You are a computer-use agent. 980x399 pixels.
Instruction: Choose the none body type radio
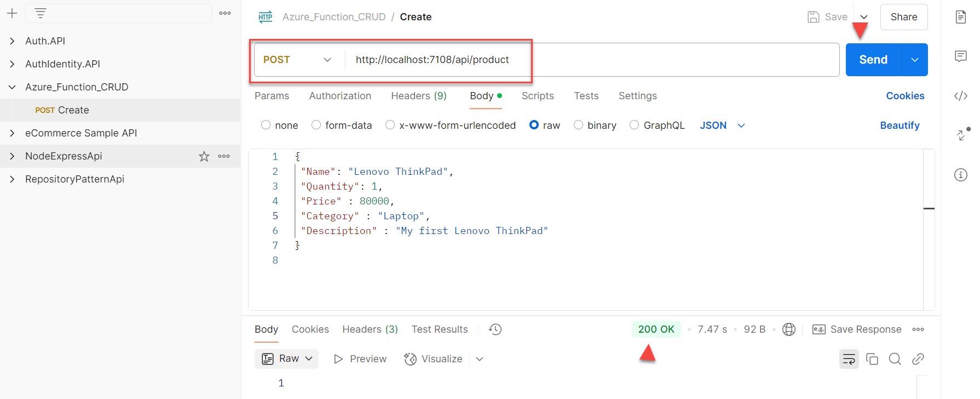(266, 125)
